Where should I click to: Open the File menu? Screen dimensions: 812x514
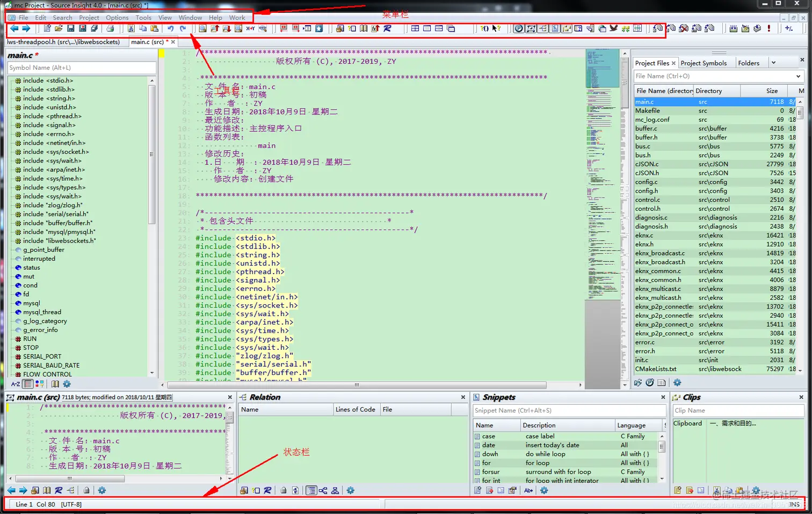click(x=23, y=18)
